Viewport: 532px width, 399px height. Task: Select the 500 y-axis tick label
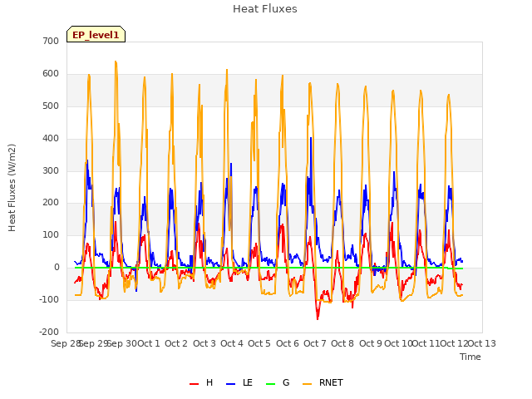51,106
